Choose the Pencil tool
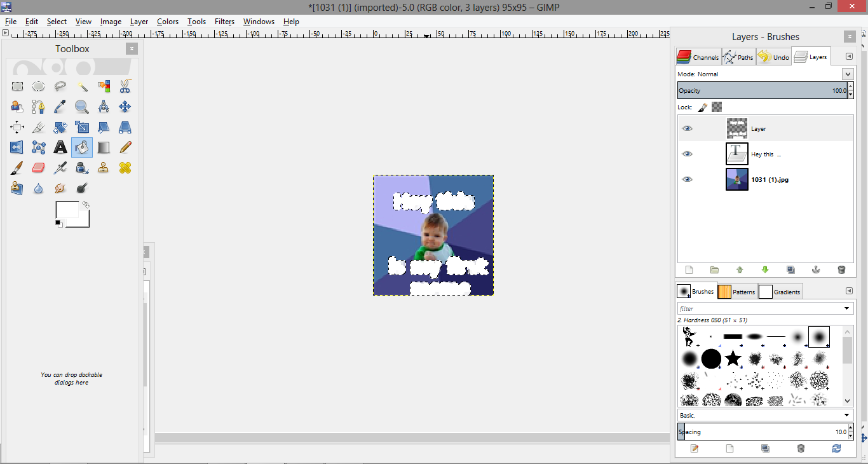Screen dimensions: 868x464 [125, 147]
